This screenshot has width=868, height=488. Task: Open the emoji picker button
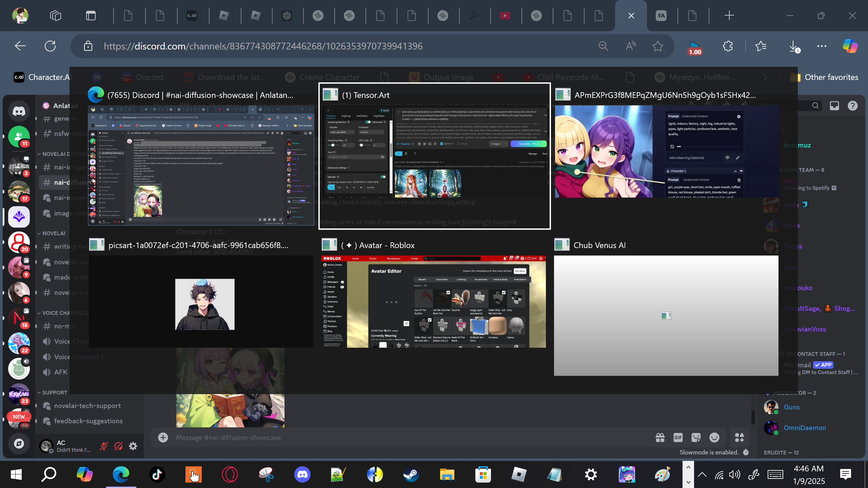point(714,438)
